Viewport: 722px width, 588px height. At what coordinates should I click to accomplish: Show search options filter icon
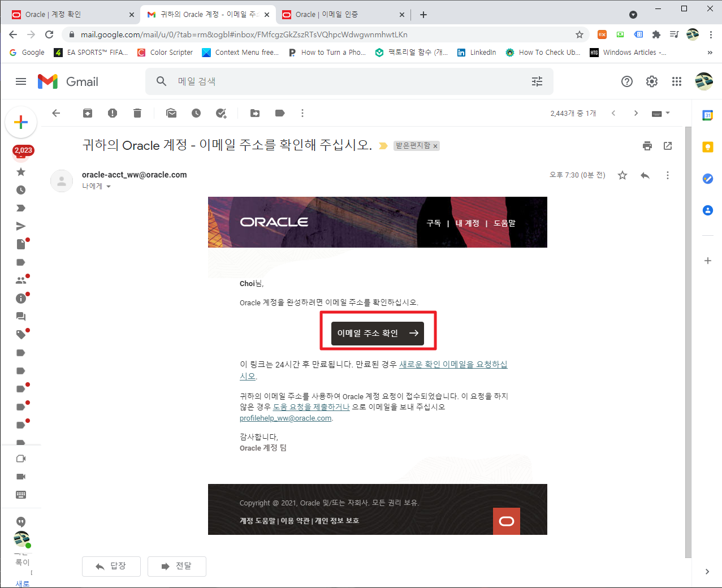tap(537, 81)
